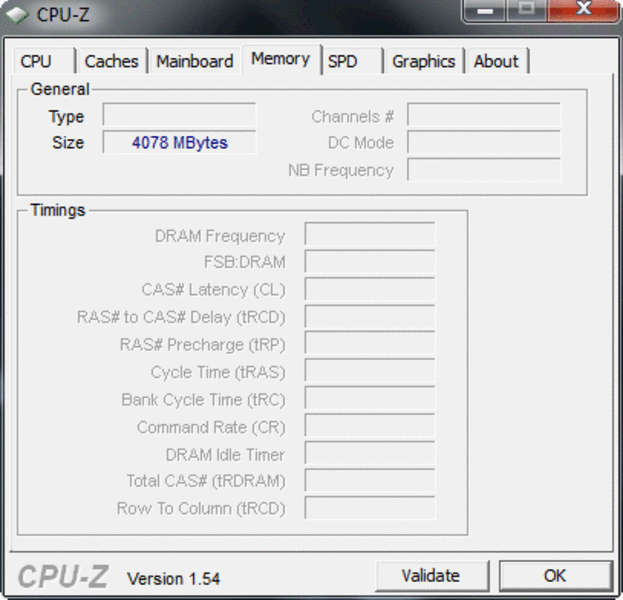Minimize the CPU-Z window
Screen dimensions: 623x600
[x=485, y=10]
